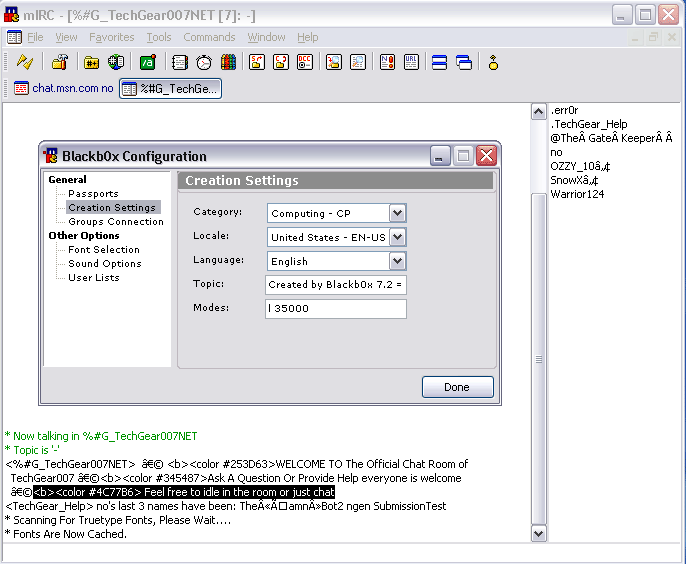The width and height of the screenshot is (686, 564).
Task: Open the Help menu
Action: coord(308,37)
